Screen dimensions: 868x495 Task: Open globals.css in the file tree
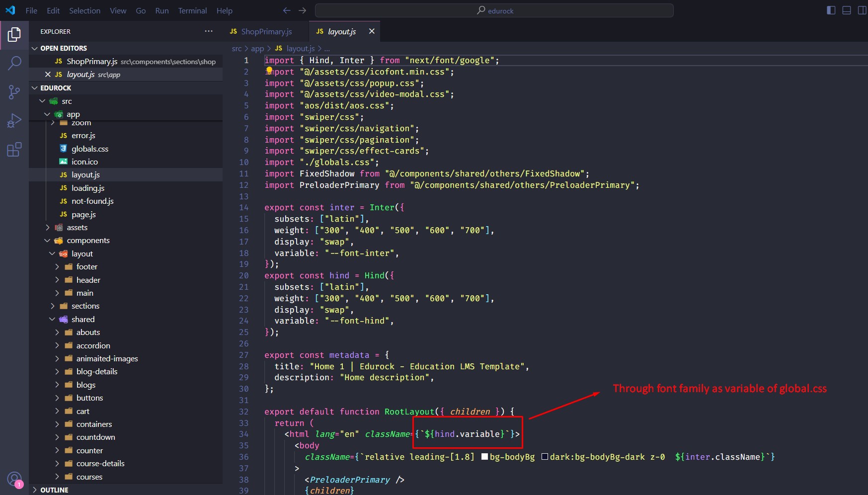coord(126,149)
